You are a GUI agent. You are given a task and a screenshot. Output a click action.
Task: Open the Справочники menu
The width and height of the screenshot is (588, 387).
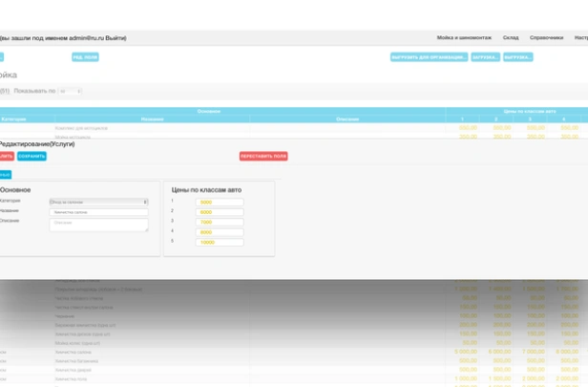(x=546, y=38)
